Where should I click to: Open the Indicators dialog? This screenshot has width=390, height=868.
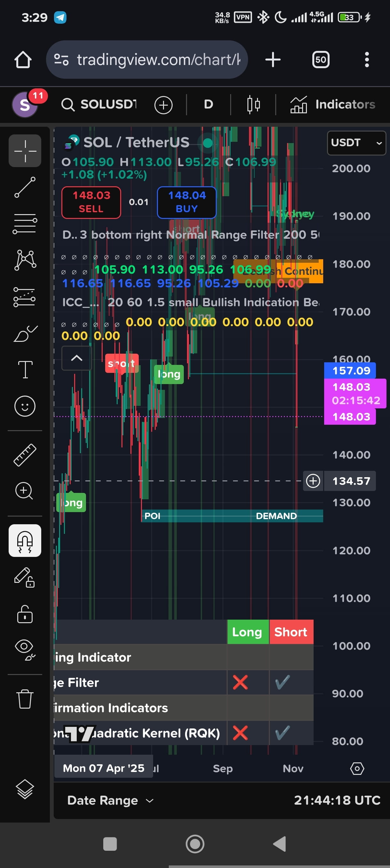tap(332, 104)
